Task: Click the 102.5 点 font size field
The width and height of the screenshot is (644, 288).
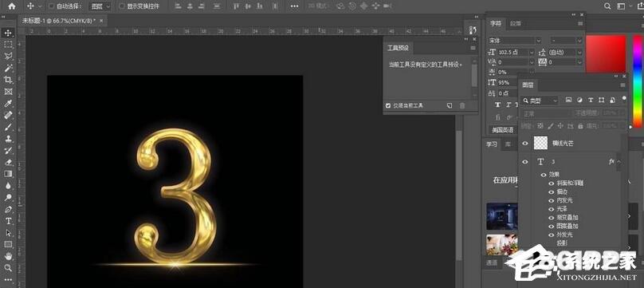Action: 512,52
